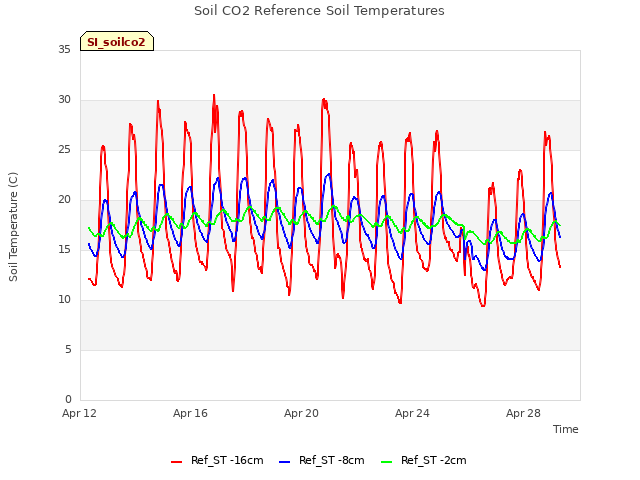Image resolution: width=640 pixels, height=480 pixels.
Task: Click the 5 y-axis tick label
Action: click(x=68, y=349)
